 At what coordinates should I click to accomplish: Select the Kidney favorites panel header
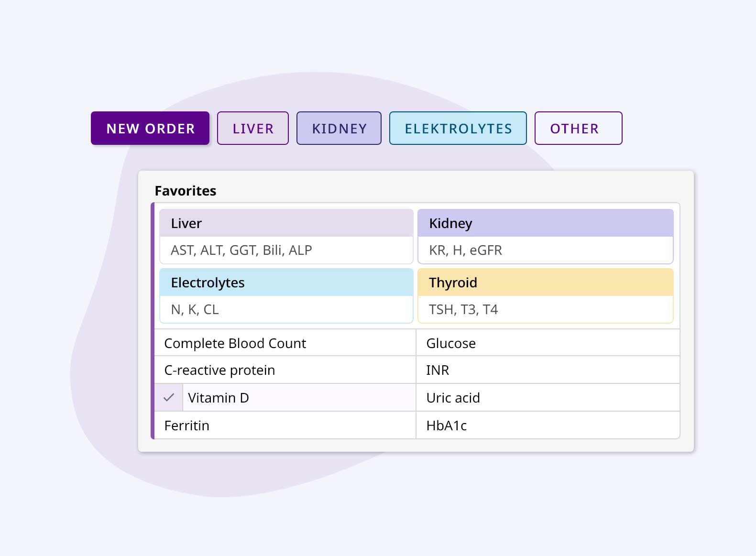(545, 223)
